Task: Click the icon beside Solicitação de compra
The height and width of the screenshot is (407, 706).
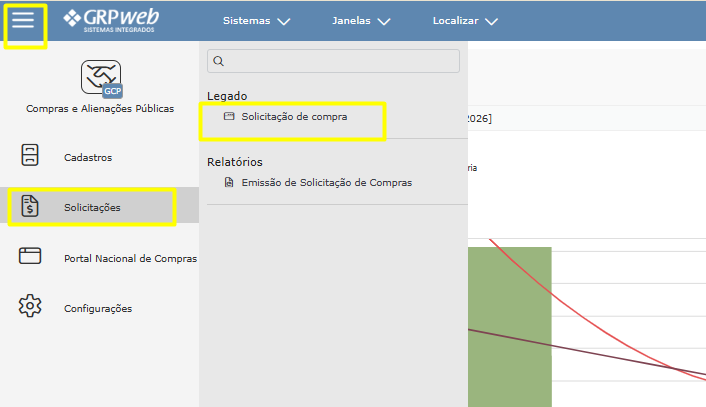Action: pos(229,117)
